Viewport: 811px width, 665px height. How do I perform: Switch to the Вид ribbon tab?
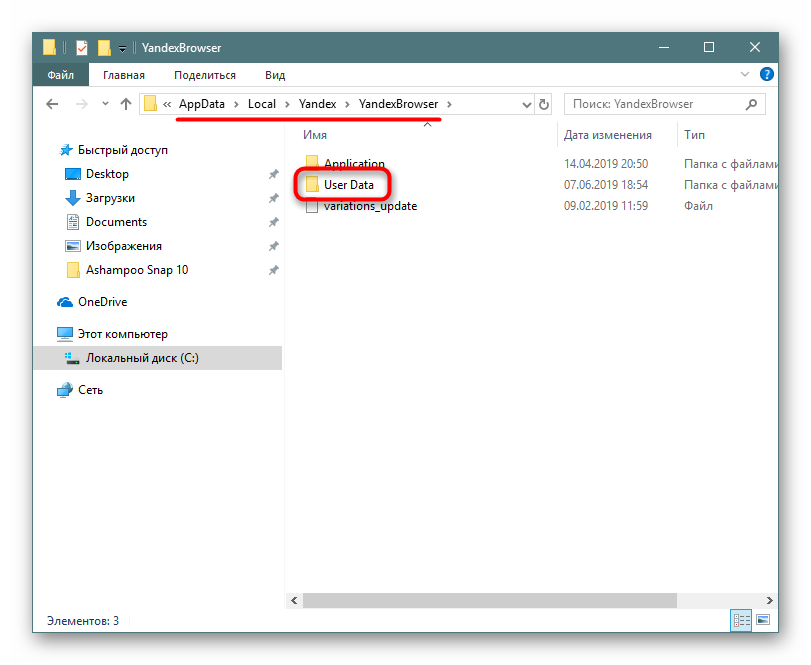(275, 75)
